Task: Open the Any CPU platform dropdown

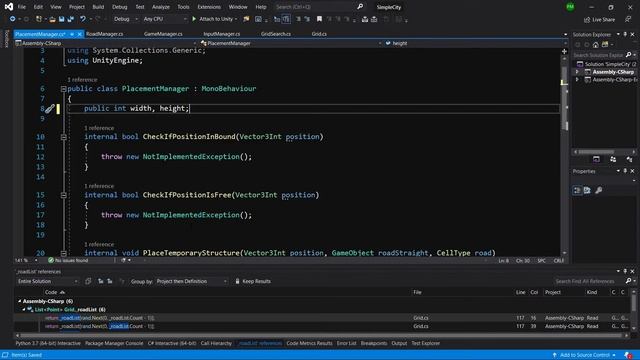Action: [165, 19]
